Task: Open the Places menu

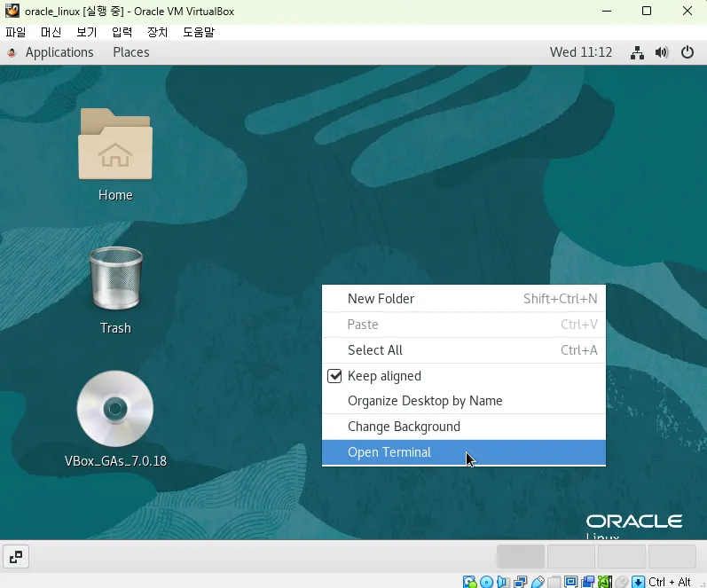Action: (x=131, y=52)
